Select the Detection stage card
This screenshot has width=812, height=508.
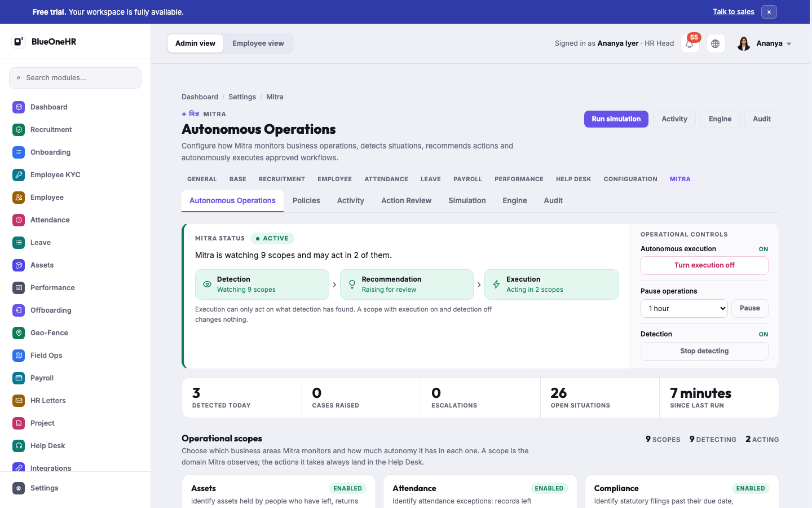(262, 284)
